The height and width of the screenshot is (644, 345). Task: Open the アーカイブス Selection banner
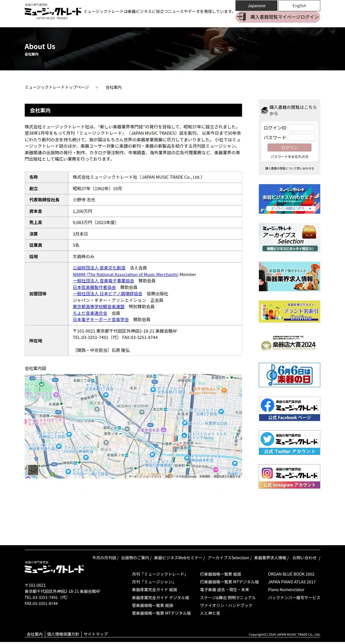click(290, 238)
